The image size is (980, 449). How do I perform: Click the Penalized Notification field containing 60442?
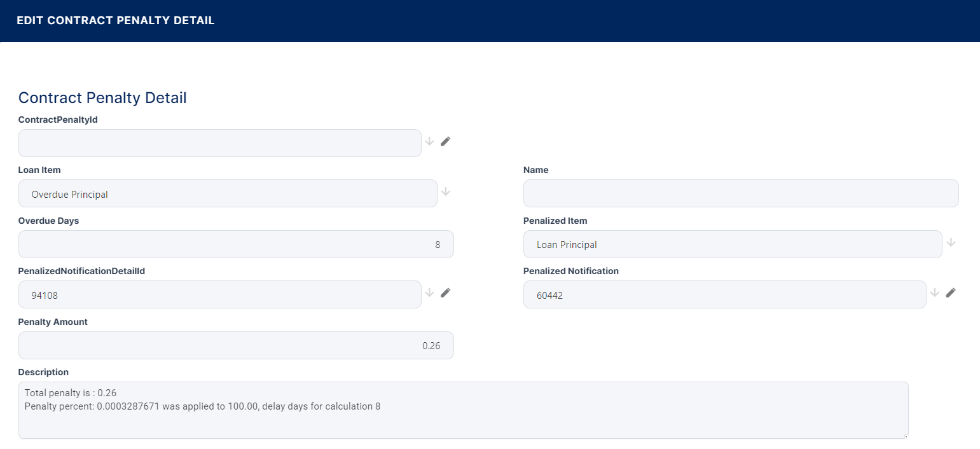(x=724, y=294)
